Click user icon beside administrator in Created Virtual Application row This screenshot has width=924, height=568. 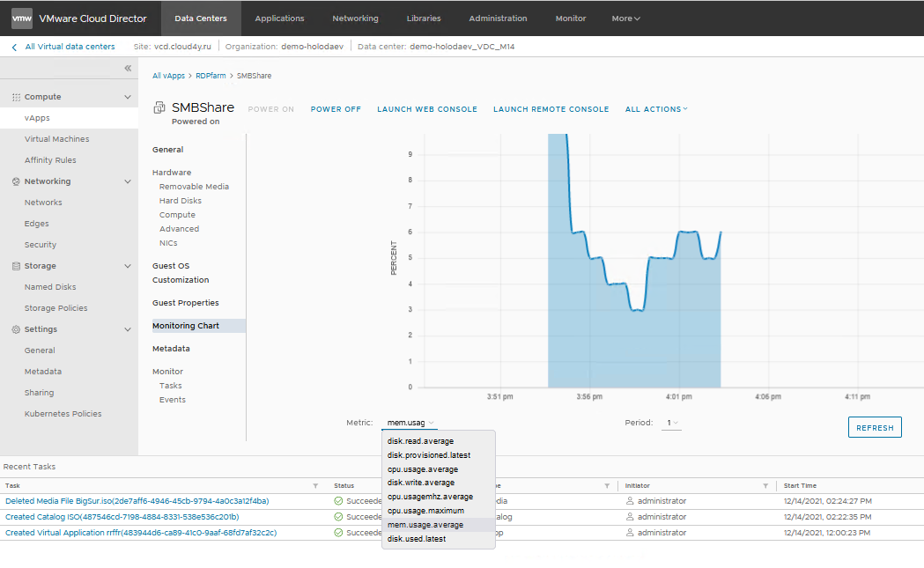(x=629, y=533)
